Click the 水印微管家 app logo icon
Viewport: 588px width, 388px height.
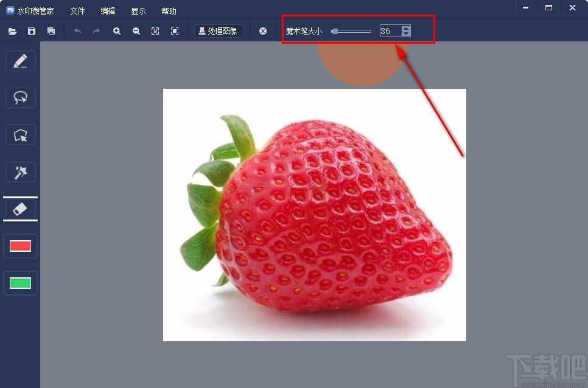point(10,10)
